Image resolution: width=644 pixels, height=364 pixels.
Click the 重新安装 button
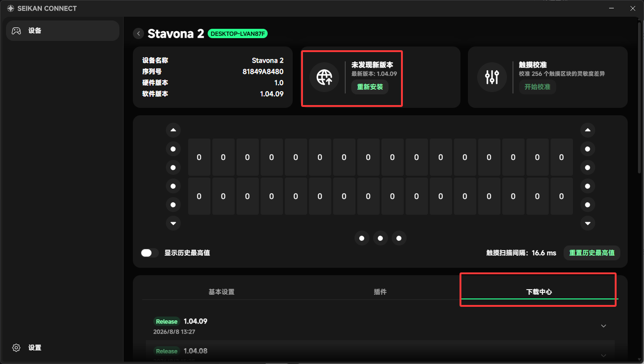tap(370, 87)
